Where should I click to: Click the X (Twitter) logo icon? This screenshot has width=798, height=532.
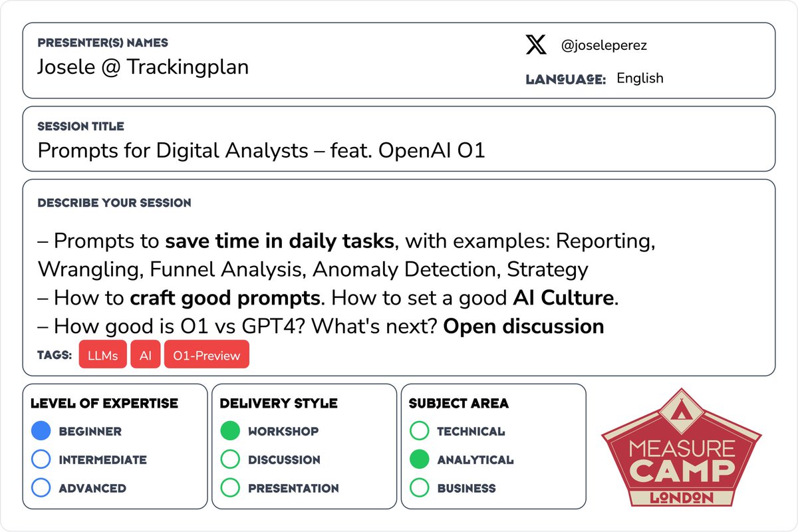[x=535, y=45]
